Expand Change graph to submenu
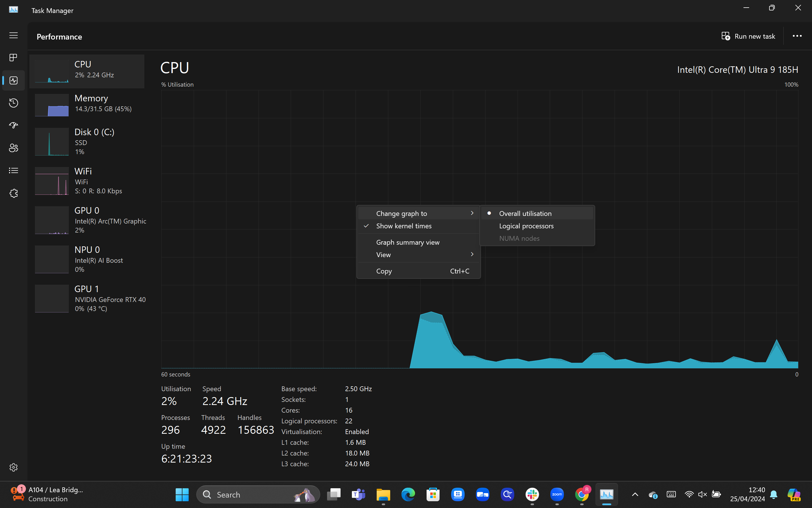Viewport: 812px width, 508px height. coord(418,213)
